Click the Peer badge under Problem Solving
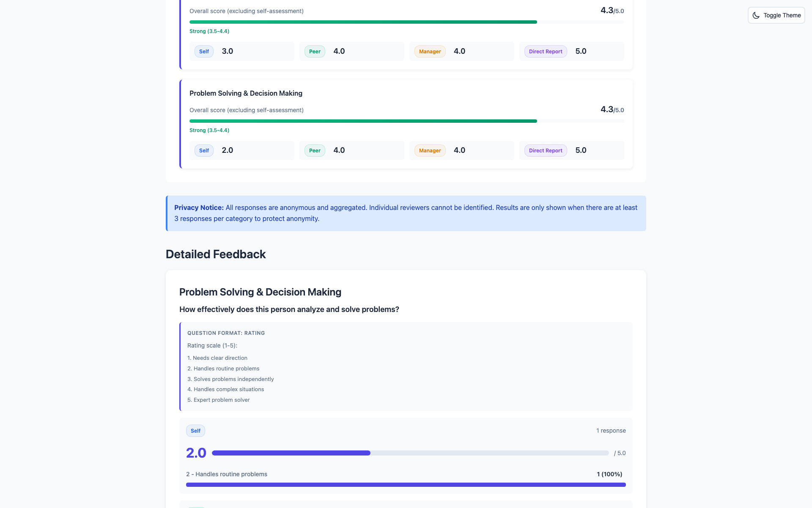Screen dimensions: 812x508 (314, 150)
